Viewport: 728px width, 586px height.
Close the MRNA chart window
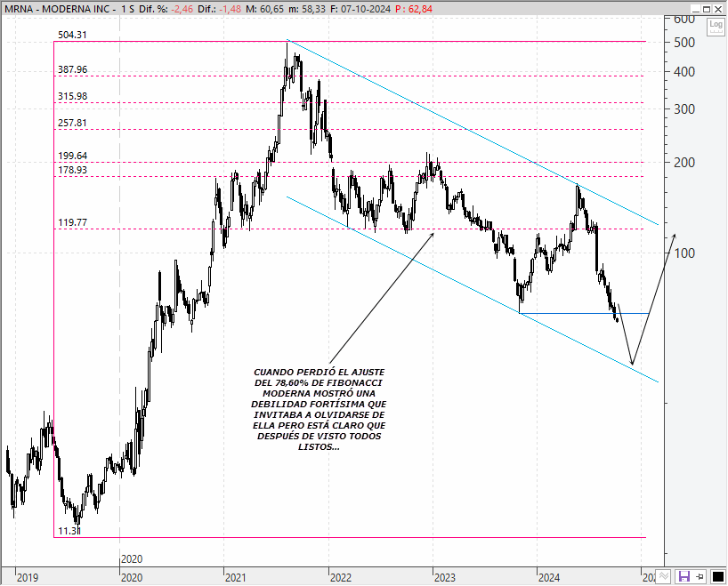point(717,9)
